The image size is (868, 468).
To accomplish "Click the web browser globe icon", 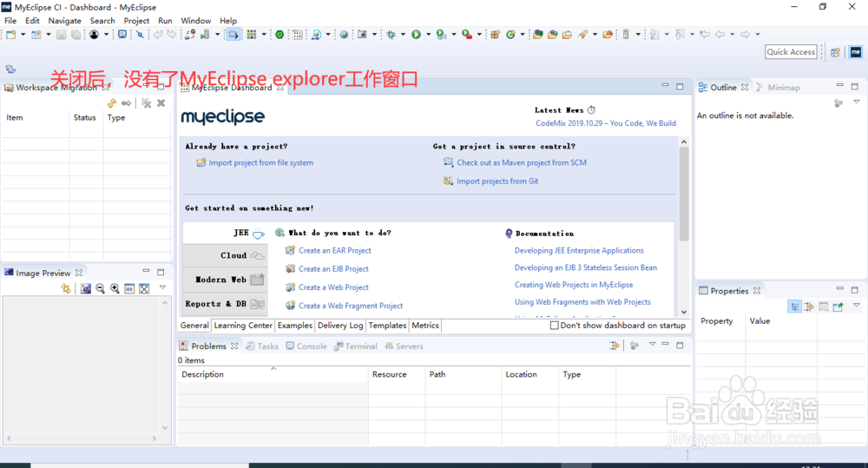I will point(344,35).
